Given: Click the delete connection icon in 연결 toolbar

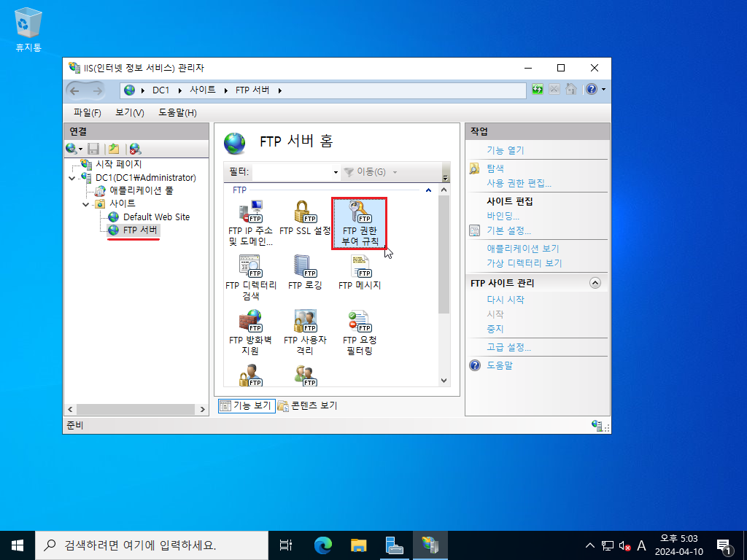Looking at the screenshot, I should [x=135, y=149].
